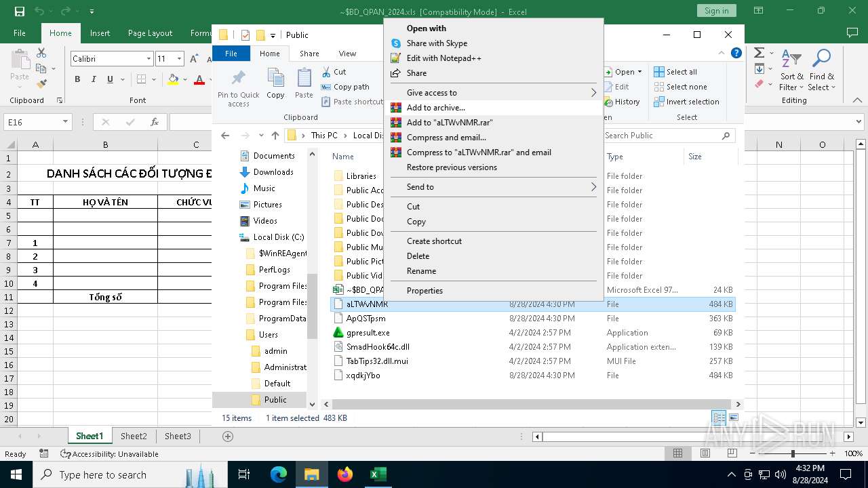
Task: Open Microsoft Edge from the taskbar
Action: 279,474
